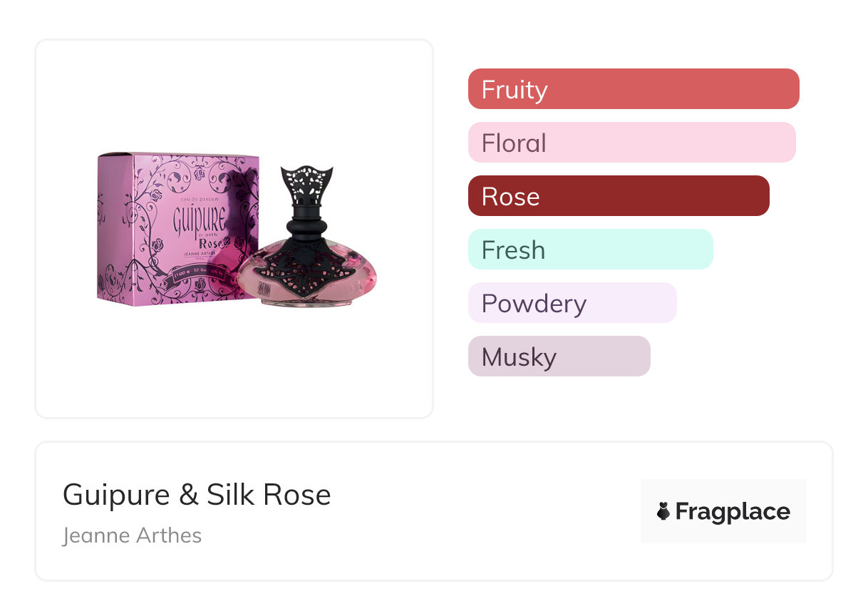Click the black lace ornament on bottle body
The height and width of the screenshot is (616, 868).
pyautogui.click(x=306, y=267)
